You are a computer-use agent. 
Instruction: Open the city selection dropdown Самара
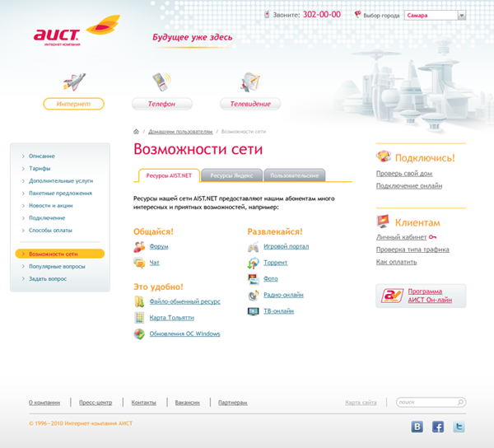click(x=435, y=15)
